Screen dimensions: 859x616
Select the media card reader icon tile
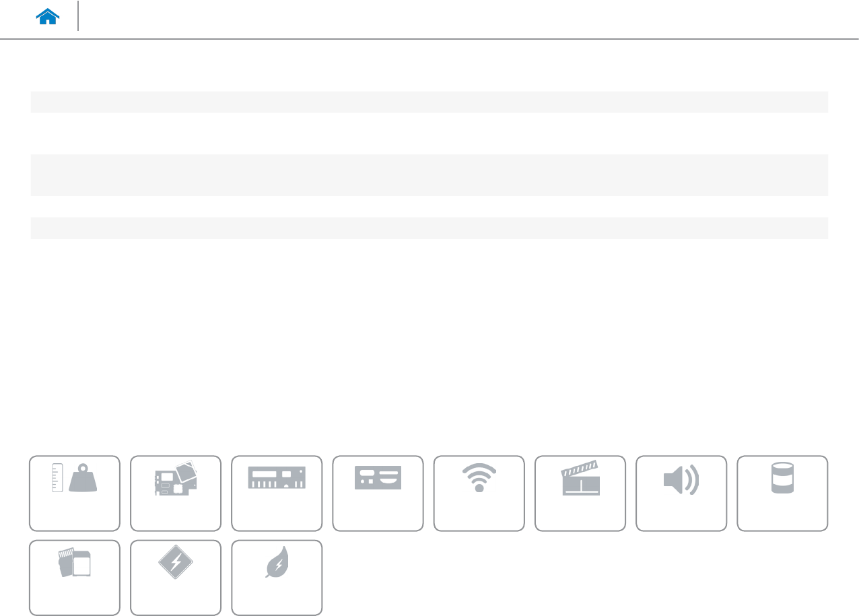[75, 578]
